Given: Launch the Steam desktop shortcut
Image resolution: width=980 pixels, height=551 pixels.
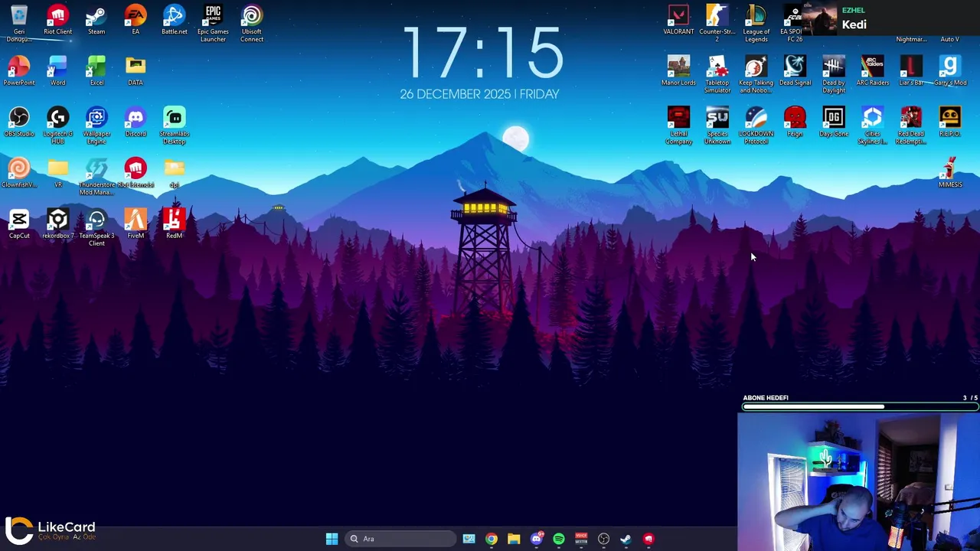Looking at the screenshot, I should pyautogui.click(x=96, y=20).
